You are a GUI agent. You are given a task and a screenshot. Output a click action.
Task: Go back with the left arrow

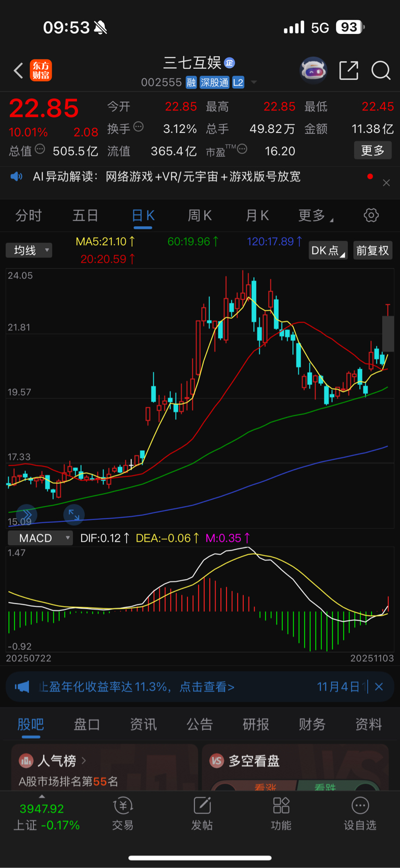click(x=18, y=70)
